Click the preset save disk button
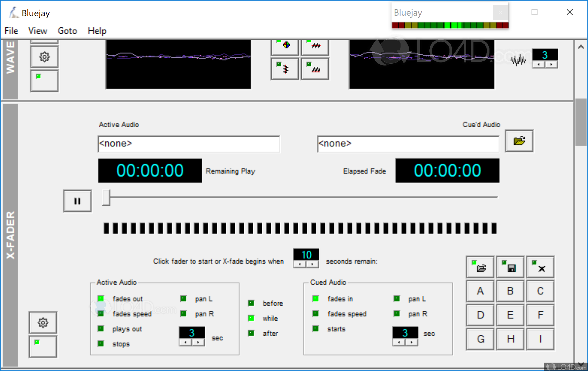The image size is (588, 371). click(x=510, y=267)
